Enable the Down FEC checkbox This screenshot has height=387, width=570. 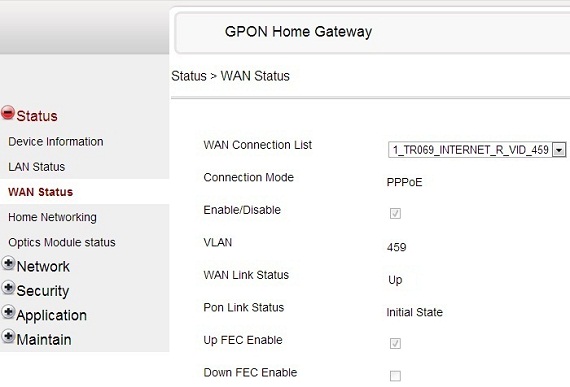[x=395, y=376]
